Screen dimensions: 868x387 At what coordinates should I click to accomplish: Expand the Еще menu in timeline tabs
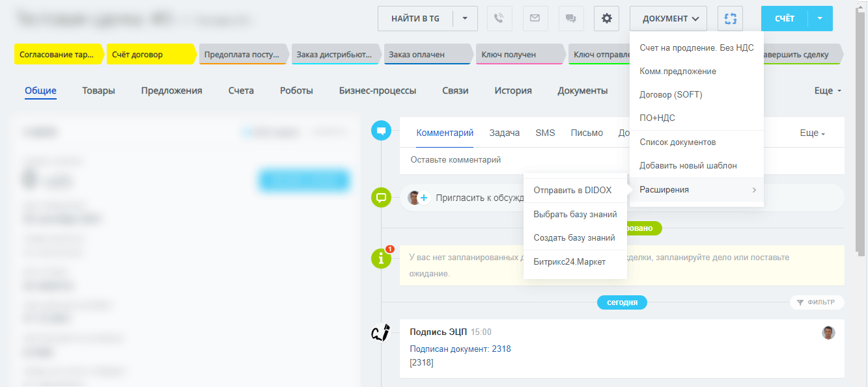tap(812, 133)
